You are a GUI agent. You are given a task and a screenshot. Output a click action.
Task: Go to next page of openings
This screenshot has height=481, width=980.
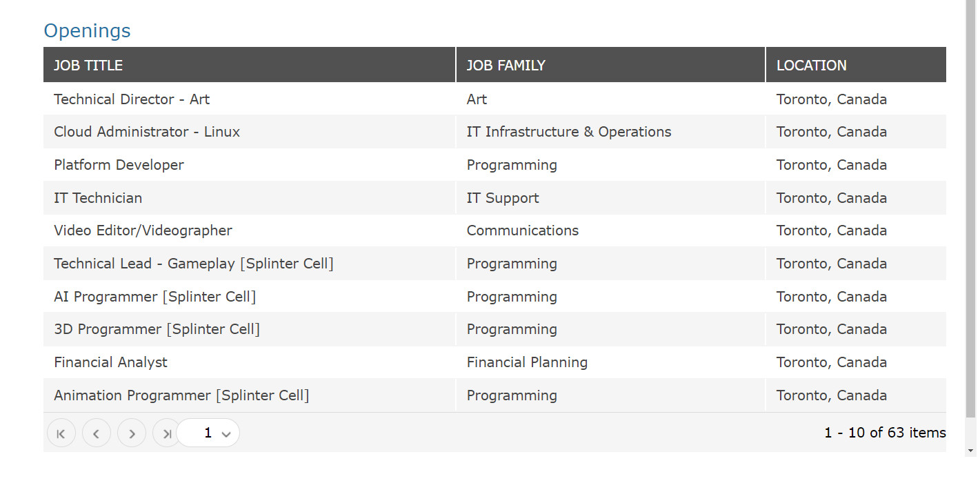(x=132, y=433)
